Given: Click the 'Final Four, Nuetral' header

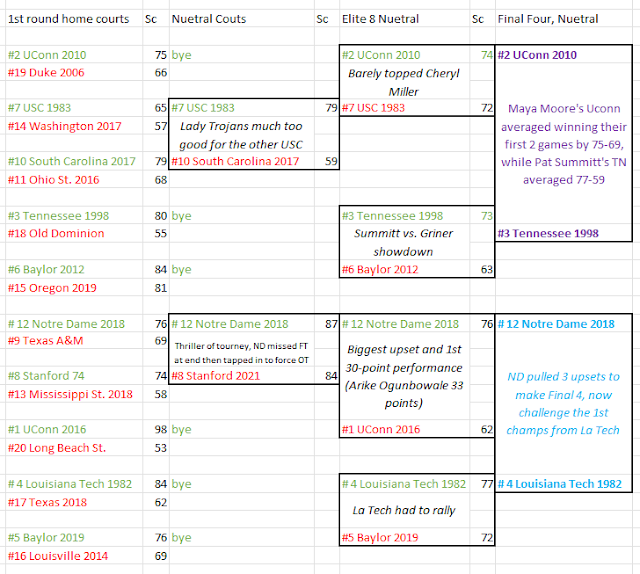Looking at the screenshot, I should coord(563,19).
